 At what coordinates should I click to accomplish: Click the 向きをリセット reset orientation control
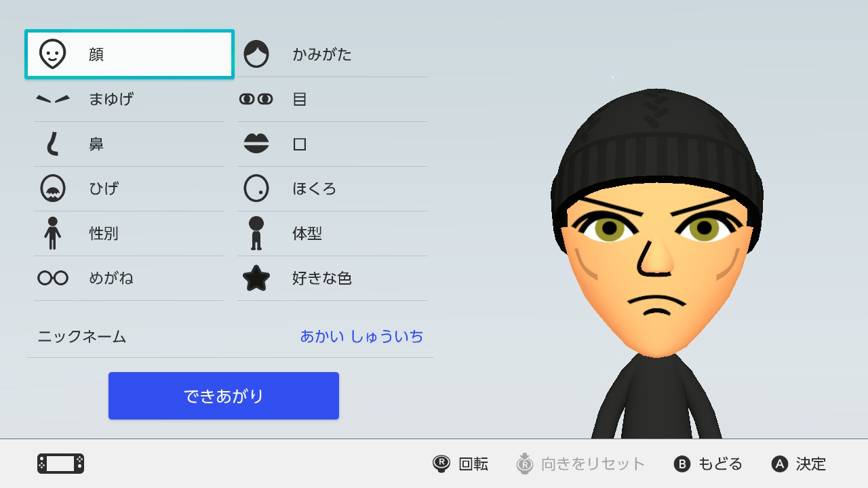click(x=580, y=464)
